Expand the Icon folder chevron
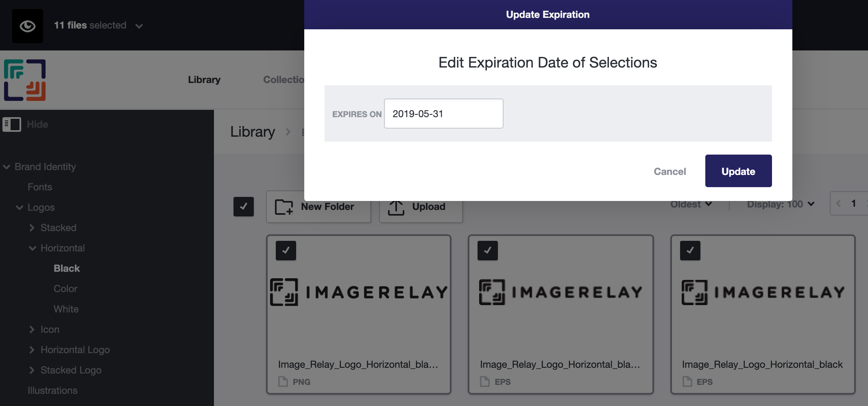The width and height of the screenshot is (868, 406). click(32, 330)
